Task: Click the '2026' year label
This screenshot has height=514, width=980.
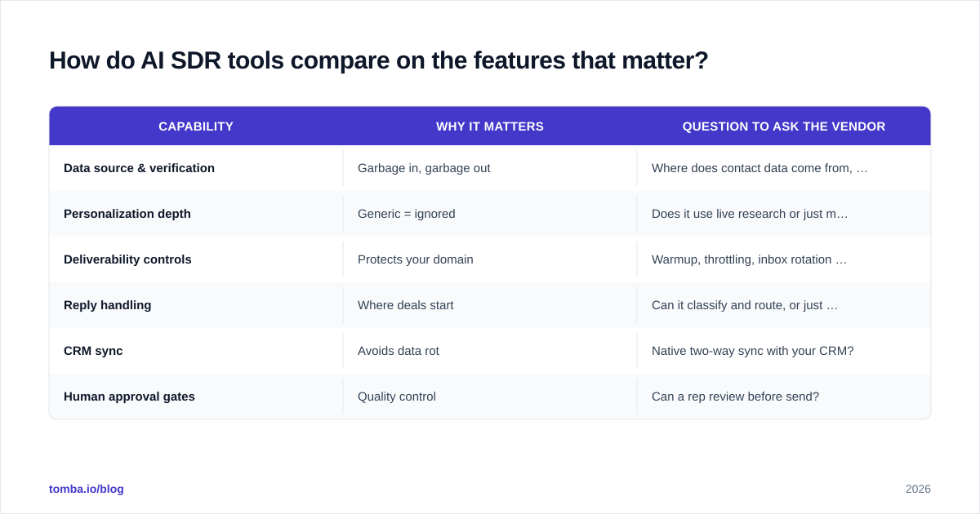Action: click(918, 489)
